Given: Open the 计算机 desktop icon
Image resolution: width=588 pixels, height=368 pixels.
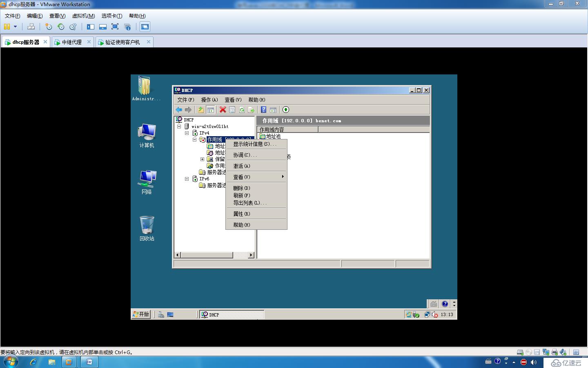Looking at the screenshot, I should pyautogui.click(x=147, y=136).
